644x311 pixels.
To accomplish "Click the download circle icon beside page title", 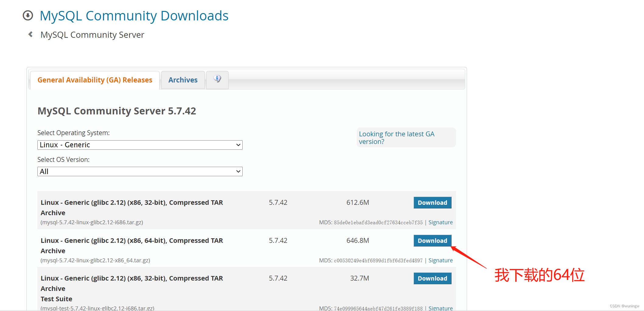I will (x=28, y=16).
